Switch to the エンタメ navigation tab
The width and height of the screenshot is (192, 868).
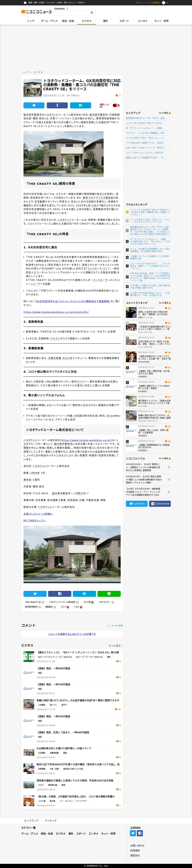point(143,21)
